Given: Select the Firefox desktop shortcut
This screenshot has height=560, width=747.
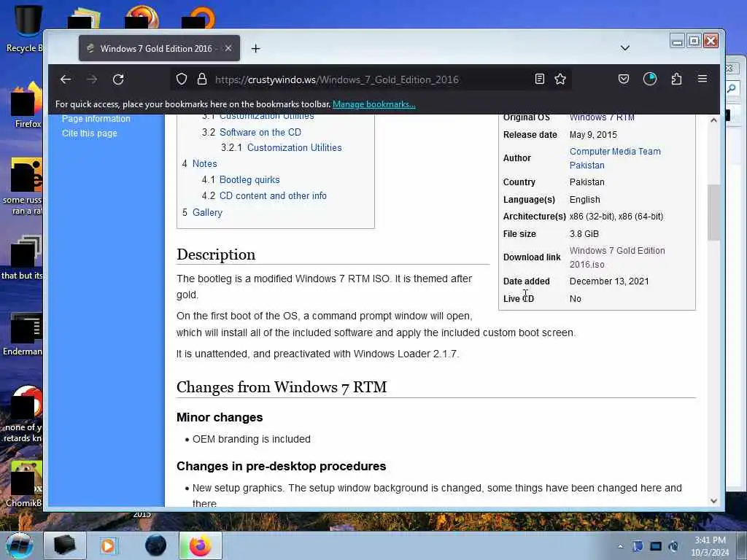Looking at the screenshot, I should pos(27,106).
